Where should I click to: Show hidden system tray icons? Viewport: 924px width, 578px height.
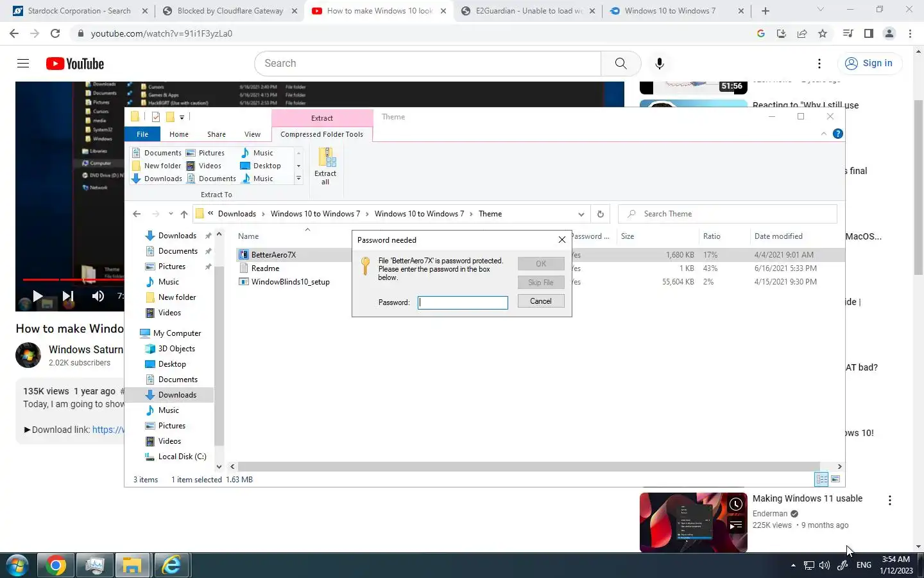(793, 565)
